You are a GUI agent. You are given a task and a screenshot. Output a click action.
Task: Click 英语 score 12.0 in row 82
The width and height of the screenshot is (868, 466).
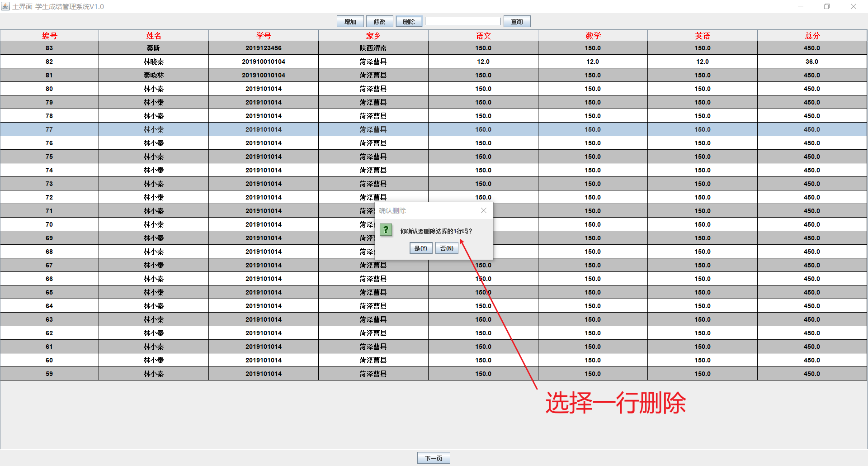(703, 62)
